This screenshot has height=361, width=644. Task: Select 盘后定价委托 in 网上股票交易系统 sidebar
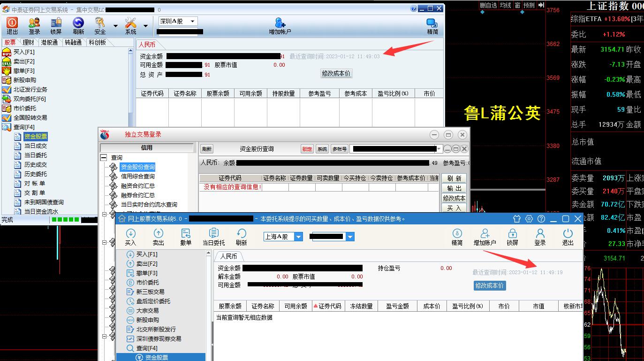(x=153, y=301)
